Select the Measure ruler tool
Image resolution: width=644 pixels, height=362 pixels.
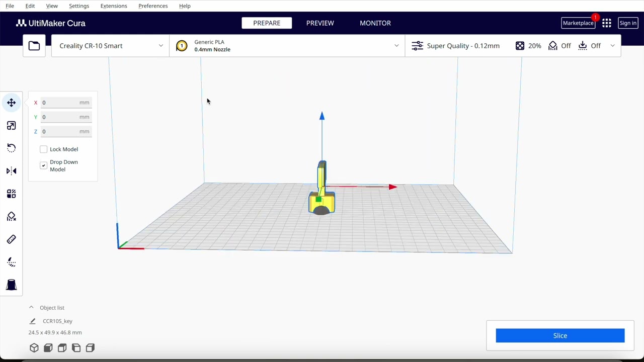[11, 239]
